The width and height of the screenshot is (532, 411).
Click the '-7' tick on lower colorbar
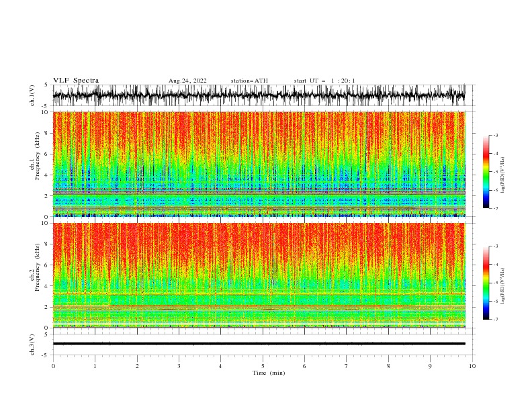(495, 320)
